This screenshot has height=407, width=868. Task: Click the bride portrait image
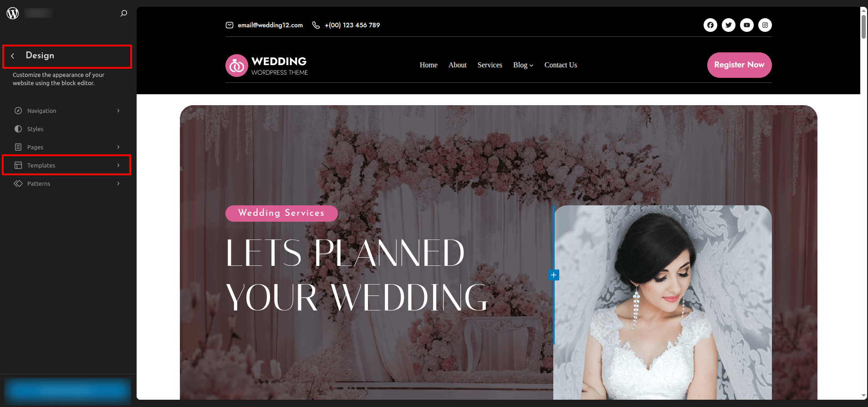pyautogui.click(x=662, y=302)
